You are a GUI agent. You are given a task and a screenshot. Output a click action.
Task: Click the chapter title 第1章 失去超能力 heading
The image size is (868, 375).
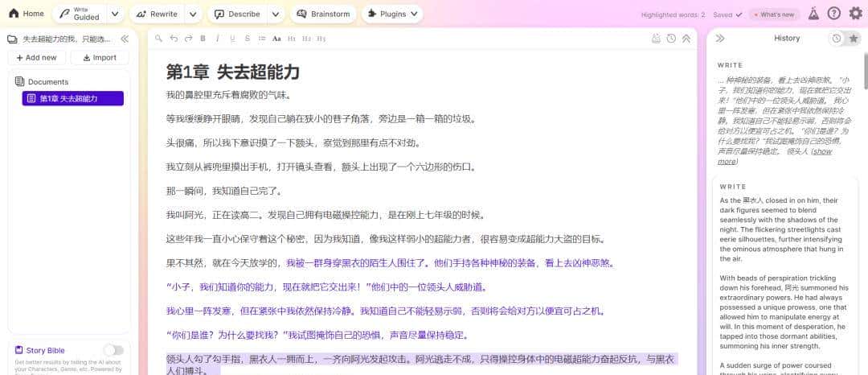(232, 72)
